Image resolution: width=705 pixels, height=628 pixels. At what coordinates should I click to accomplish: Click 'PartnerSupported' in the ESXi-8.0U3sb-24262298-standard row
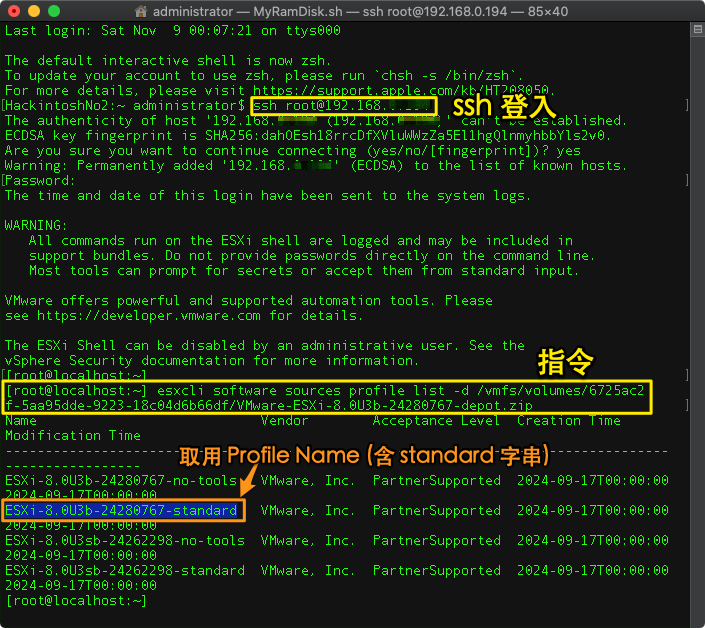click(x=437, y=570)
